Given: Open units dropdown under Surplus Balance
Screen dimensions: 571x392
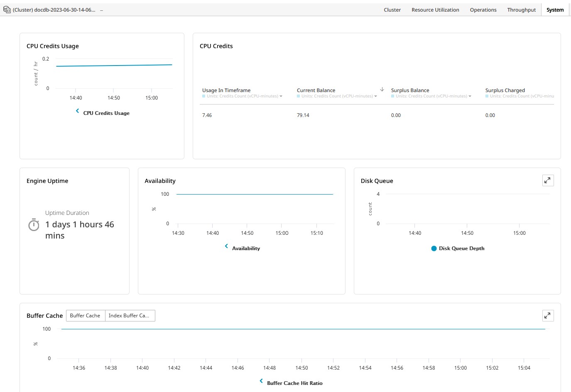Looking at the screenshot, I should (x=470, y=96).
